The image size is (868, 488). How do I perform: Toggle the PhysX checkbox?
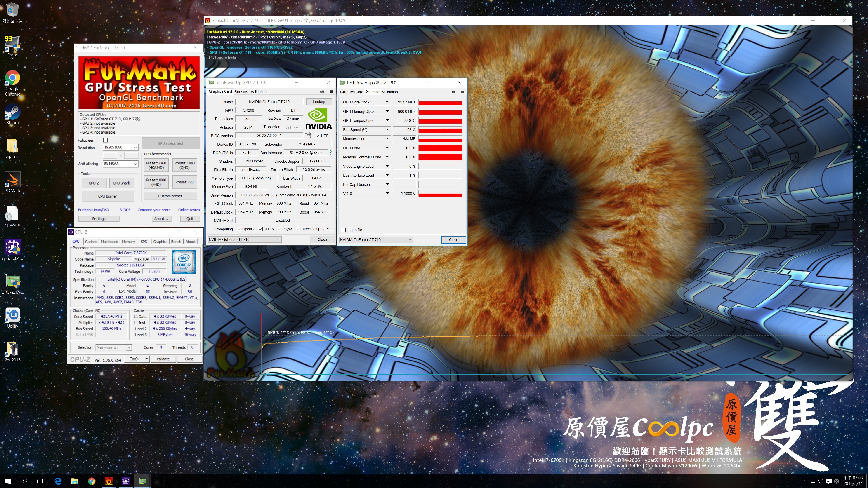(279, 229)
